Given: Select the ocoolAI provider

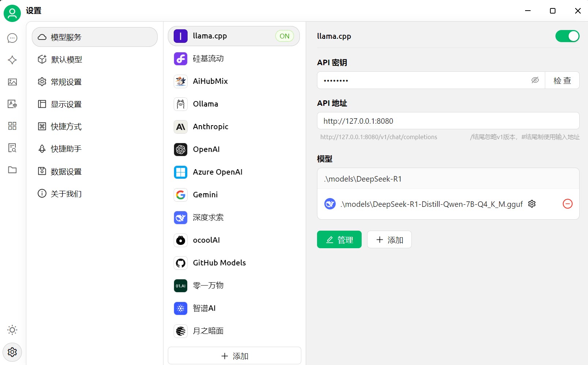Looking at the screenshot, I should point(234,240).
